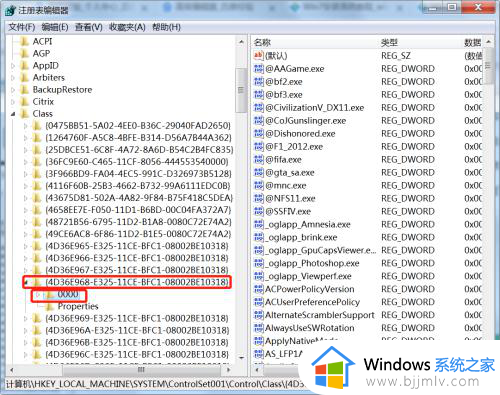Expand the {4D36E969-E325-11CE-BFC1-08002BE10318} key

(26, 319)
